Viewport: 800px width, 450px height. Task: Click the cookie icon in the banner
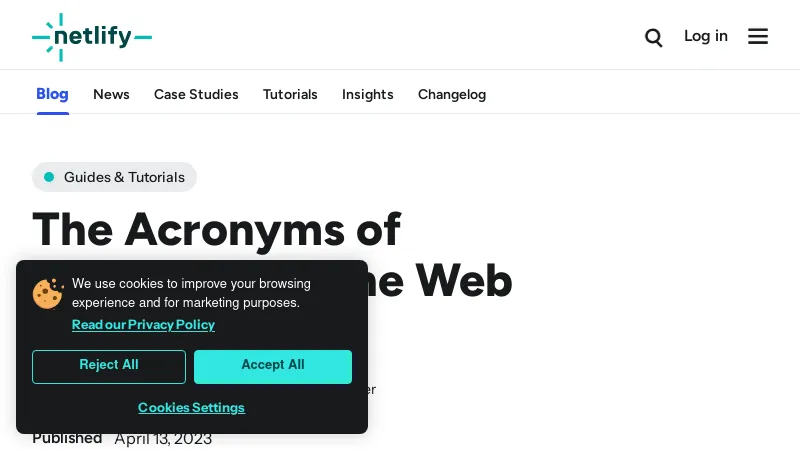pyautogui.click(x=48, y=293)
